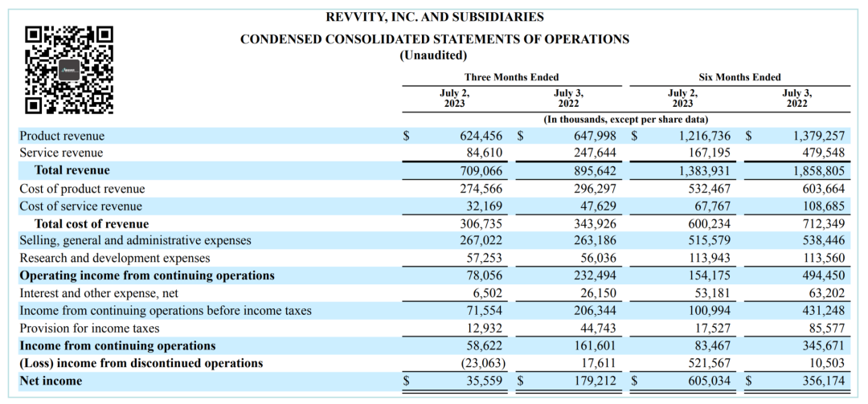868x404 pixels.
Task: Select the 'Net income' row label
Action: click(51, 382)
